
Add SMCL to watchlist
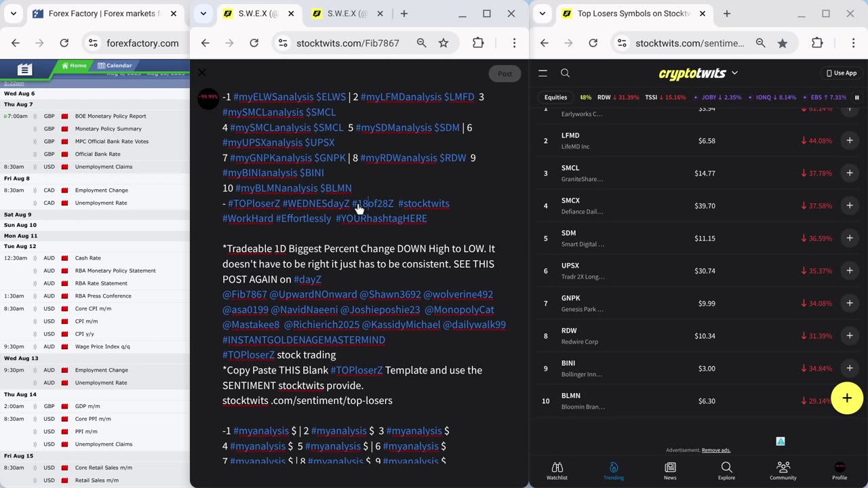click(x=849, y=173)
